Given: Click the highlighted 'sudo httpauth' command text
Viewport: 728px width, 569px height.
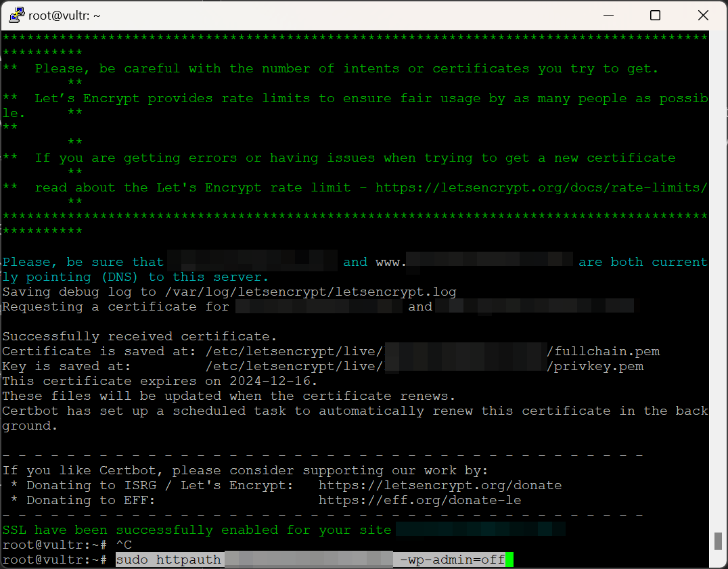Looking at the screenshot, I should 168,560.
